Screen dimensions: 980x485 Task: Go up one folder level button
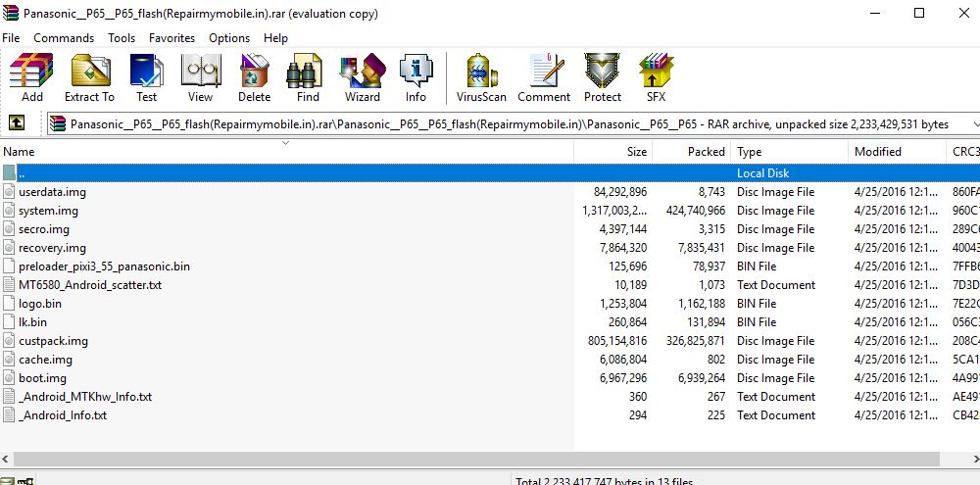[x=17, y=123]
